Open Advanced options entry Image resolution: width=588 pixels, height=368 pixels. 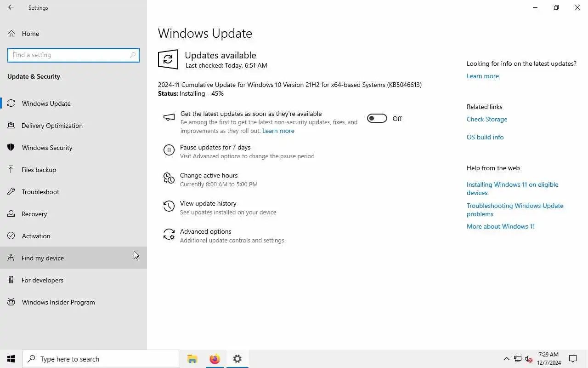coord(205,231)
